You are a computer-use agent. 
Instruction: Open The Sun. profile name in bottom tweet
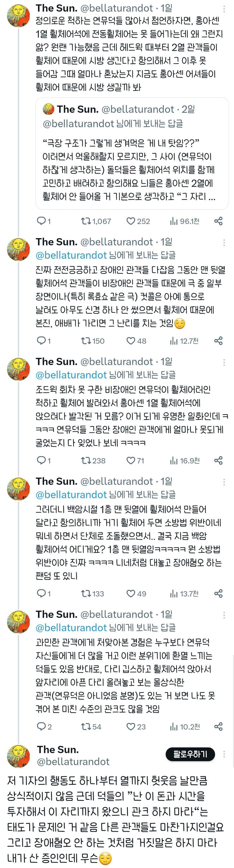(x=58, y=749)
